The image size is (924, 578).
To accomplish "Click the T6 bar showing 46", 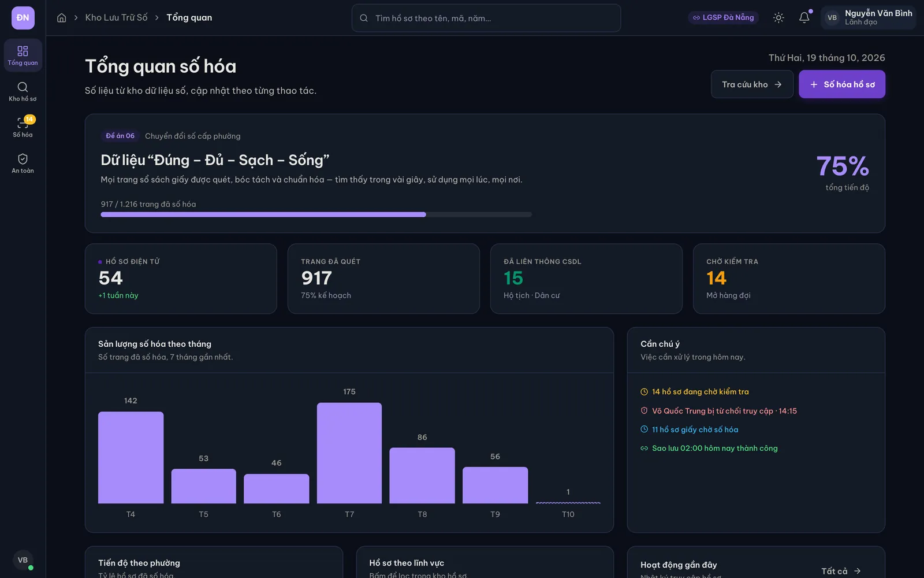I will point(277,488).
